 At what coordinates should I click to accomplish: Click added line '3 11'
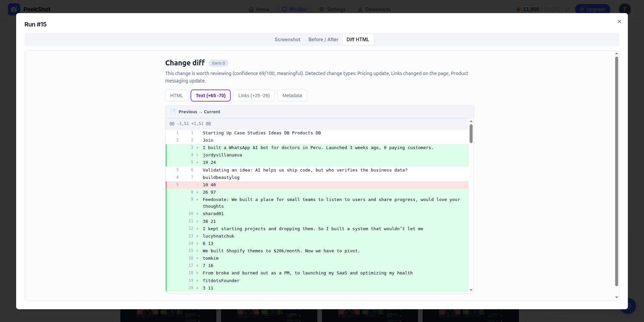pyautogui.click(x=317, y=288)
